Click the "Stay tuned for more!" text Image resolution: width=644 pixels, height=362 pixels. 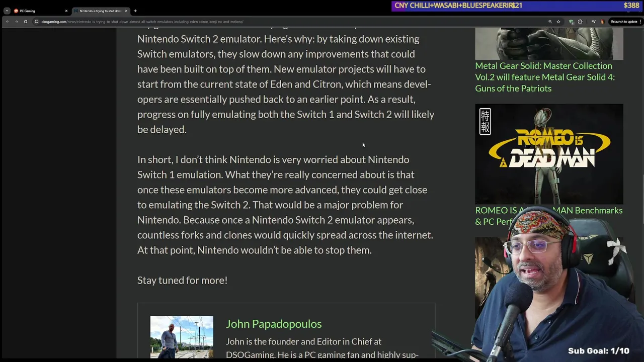click(x=182, y=280)
